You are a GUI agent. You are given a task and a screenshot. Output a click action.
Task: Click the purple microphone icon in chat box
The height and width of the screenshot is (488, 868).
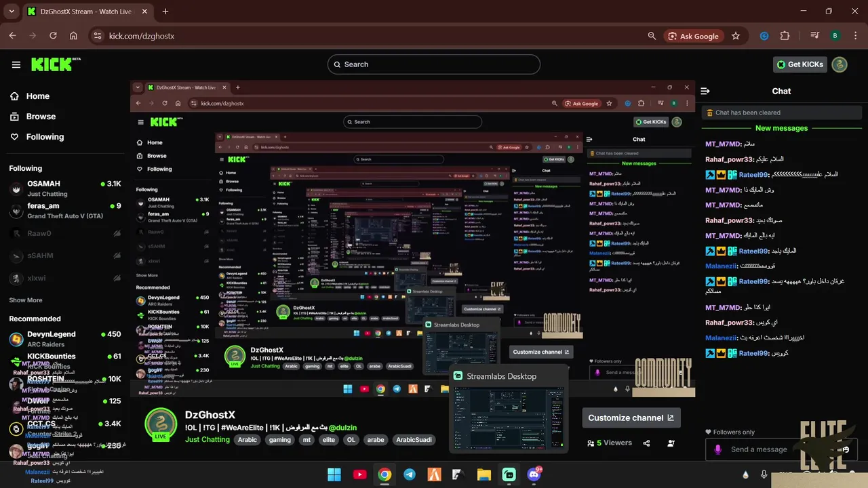[717, 449]
